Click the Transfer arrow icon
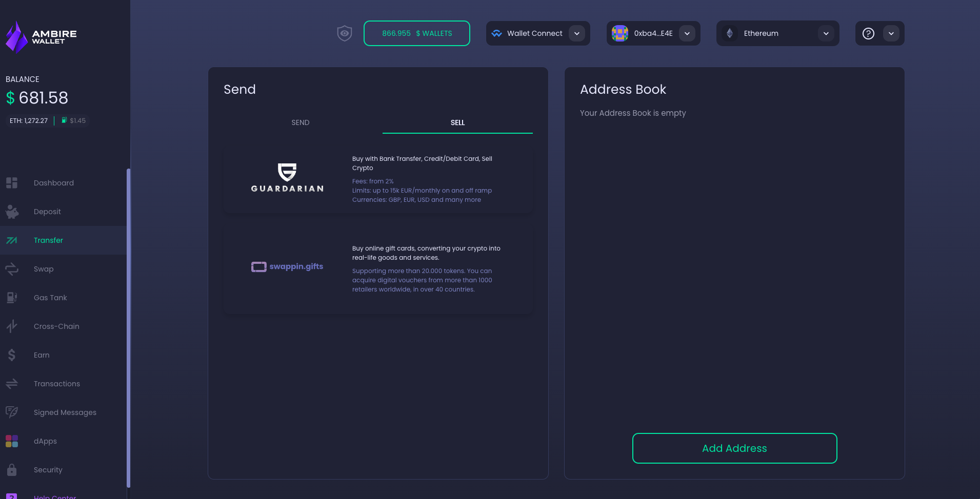Viewport: 980px width, 499px height. click(x=12, y=240)
